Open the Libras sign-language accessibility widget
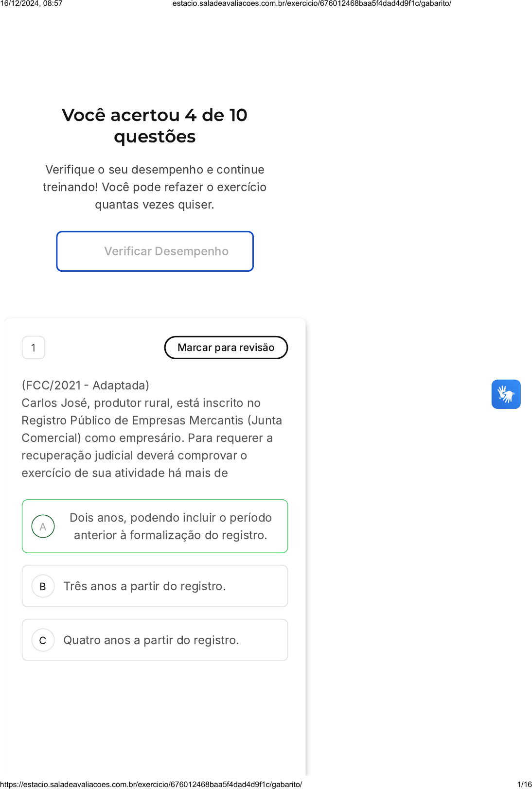This screenshot has height=789, width=532. [506, 394]
